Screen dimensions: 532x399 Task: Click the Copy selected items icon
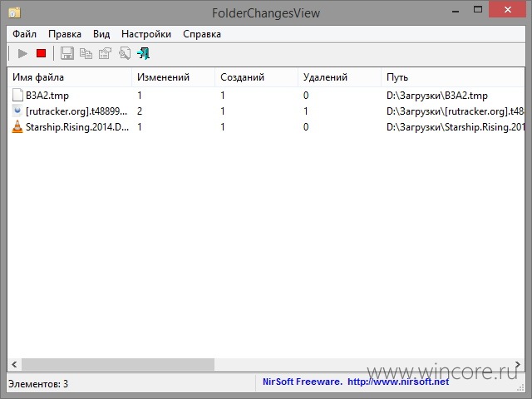[86, 53]
